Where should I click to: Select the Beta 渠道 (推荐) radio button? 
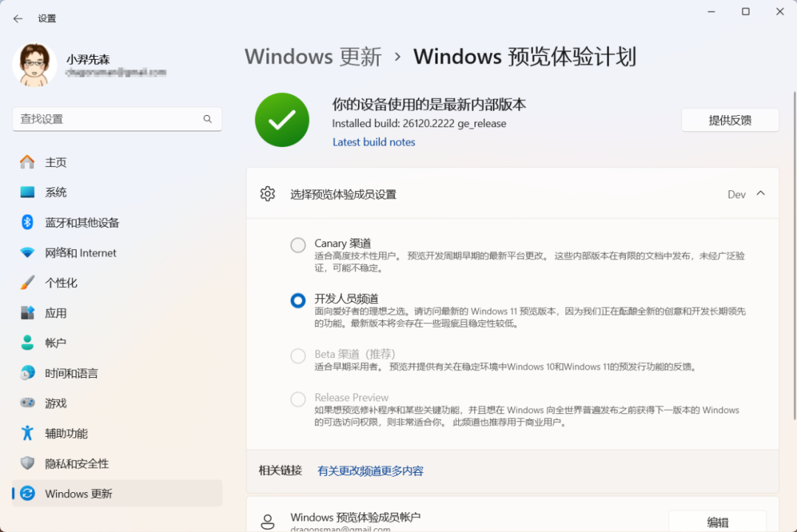[298, 356]
